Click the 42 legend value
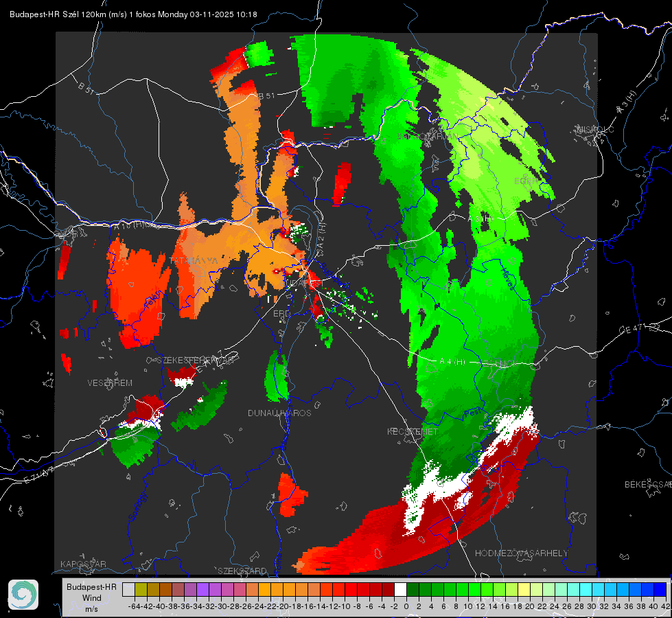Image resolution: width=672 pixels, height=618 pixels. click(x=666, y=606)
